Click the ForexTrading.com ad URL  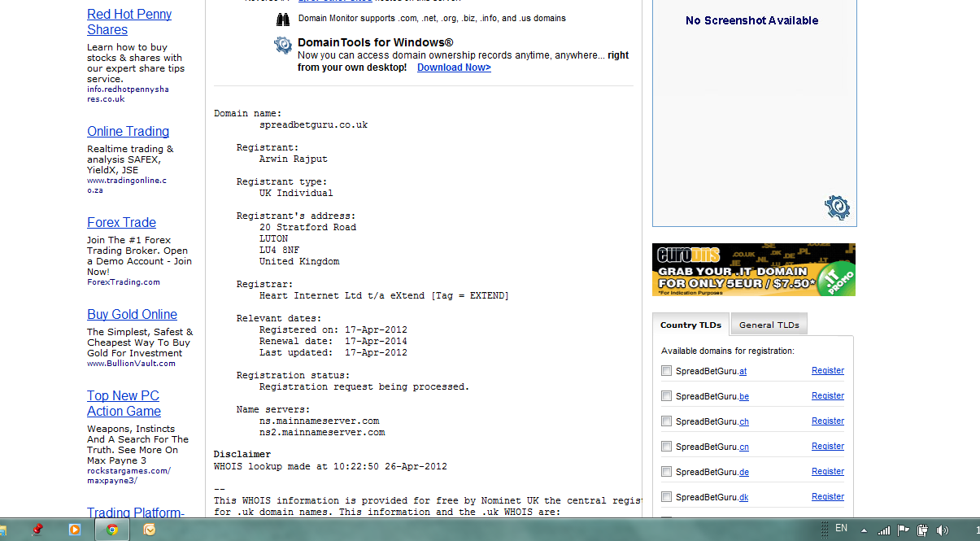click(124, 282)
